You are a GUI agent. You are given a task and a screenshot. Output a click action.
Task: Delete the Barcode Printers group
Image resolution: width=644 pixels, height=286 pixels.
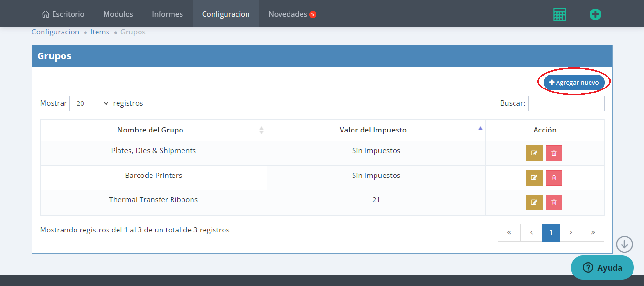(x=554, y=178)
